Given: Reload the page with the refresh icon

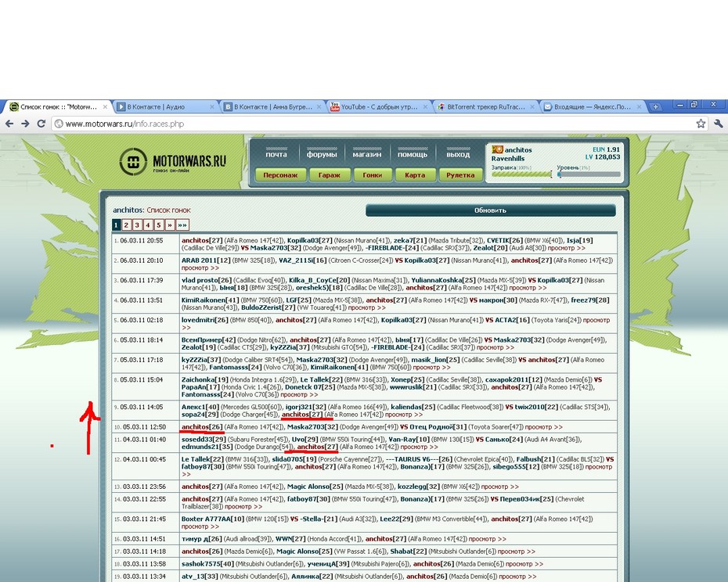Looking at the screenshot, I should coord(41,124).
